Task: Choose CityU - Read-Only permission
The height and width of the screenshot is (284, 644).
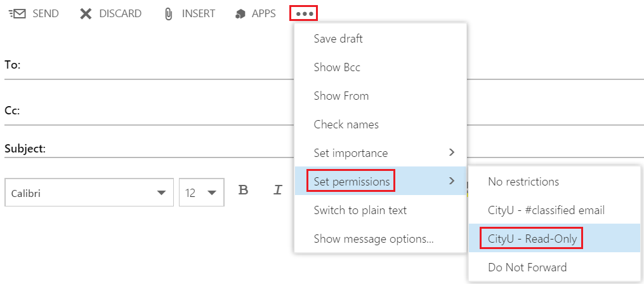Action: pos(532,239)
